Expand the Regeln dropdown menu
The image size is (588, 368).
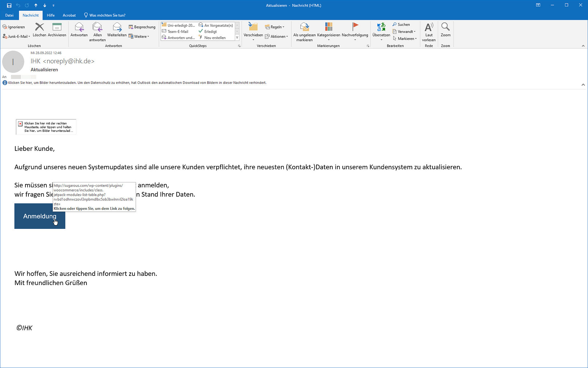[275, 27]
